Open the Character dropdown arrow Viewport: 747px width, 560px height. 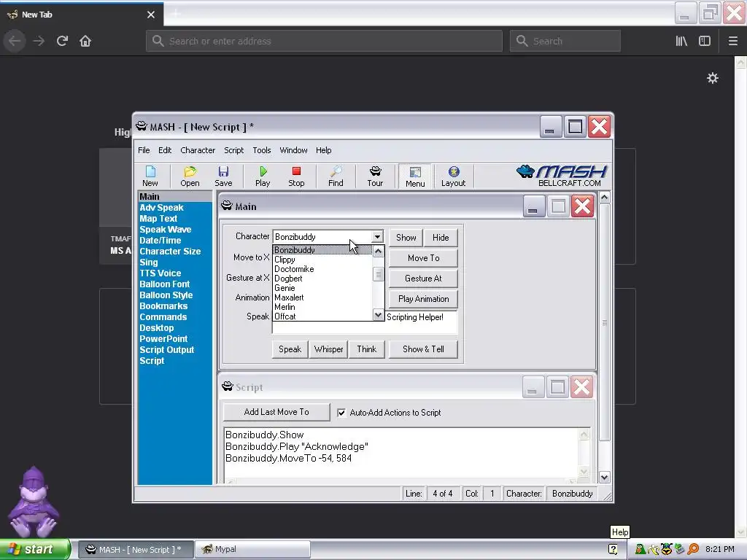pos(377,237)
